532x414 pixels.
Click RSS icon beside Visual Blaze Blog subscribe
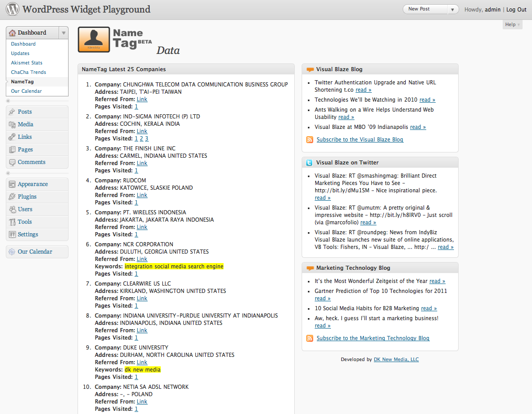[x=310, y=139]
